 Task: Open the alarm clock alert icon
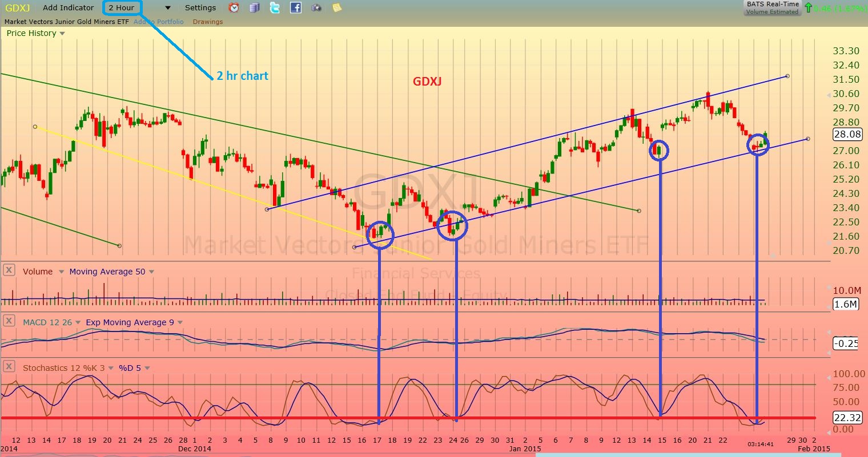pyautogui.click(x=234, y=8)
